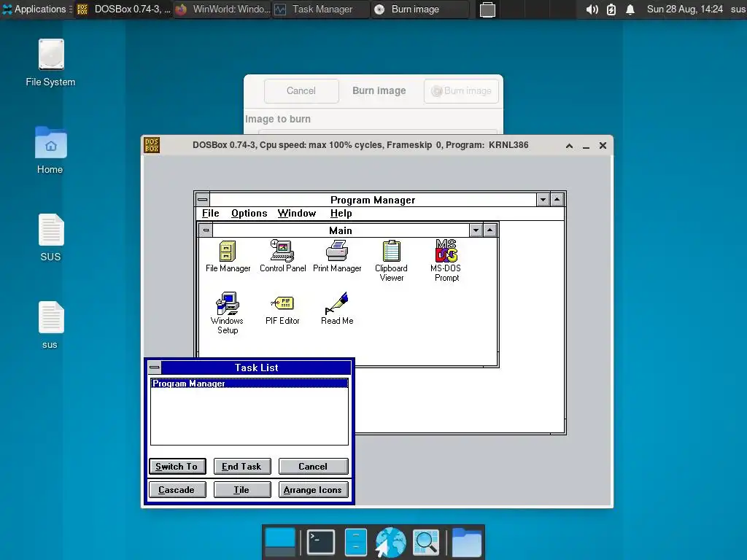The height and width of the screenshot is (560, 747).
Task: Open the Program Manager control menu box
Action: (x=203, y=200)
